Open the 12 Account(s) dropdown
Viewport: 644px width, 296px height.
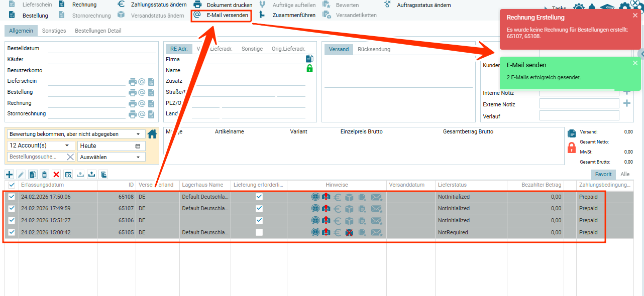coord(40,145)
